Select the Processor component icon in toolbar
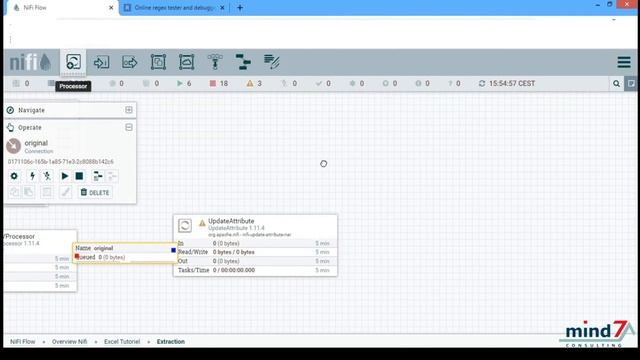The image size is (640, 360). (73, 62)
